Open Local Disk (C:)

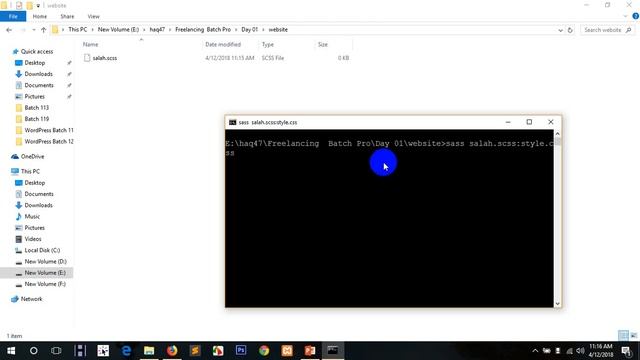[42, 250]
